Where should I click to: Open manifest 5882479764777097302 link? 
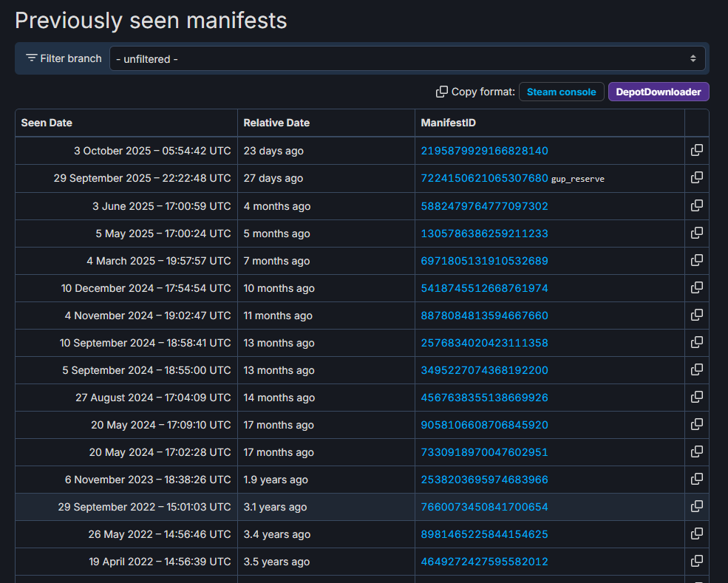pos(484,206)
